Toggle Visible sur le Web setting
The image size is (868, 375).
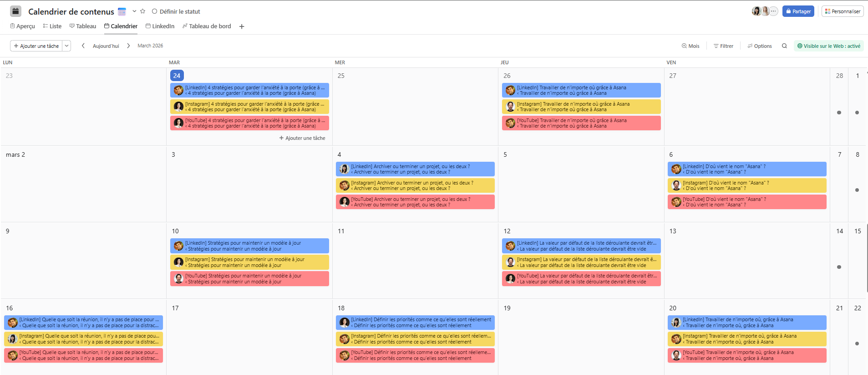828,46
